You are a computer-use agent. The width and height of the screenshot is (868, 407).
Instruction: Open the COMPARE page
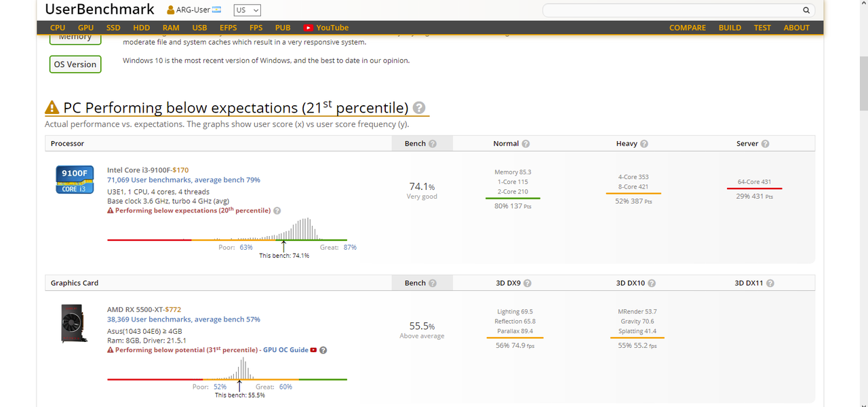(688, 28)
